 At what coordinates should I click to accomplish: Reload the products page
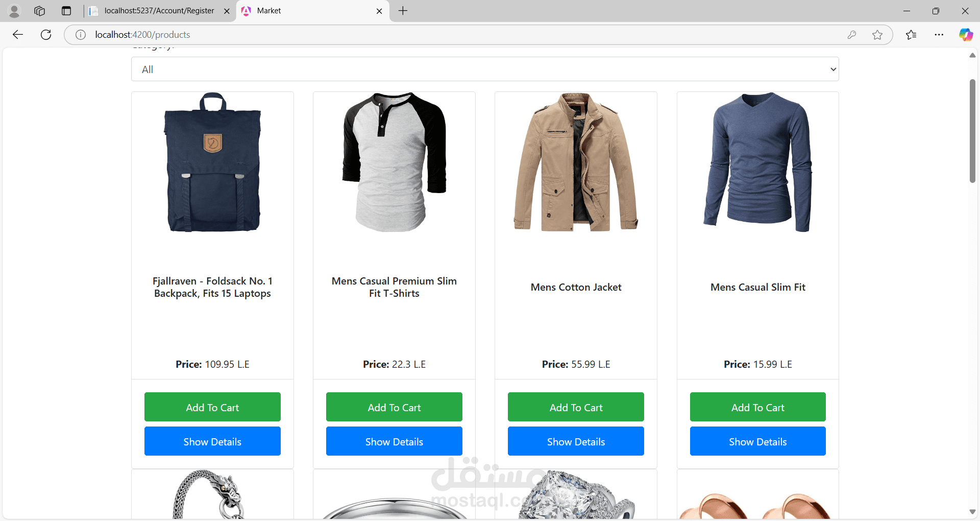(x=46, y=35)
